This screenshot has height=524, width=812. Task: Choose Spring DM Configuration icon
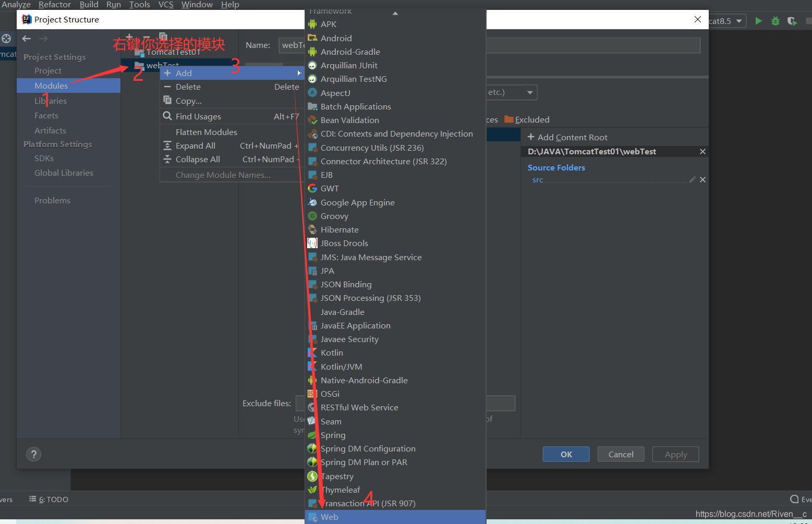312,448
